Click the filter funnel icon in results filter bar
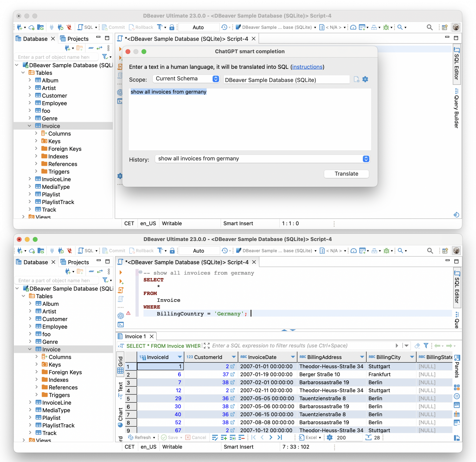476x462 pixels. coord(426,346)
